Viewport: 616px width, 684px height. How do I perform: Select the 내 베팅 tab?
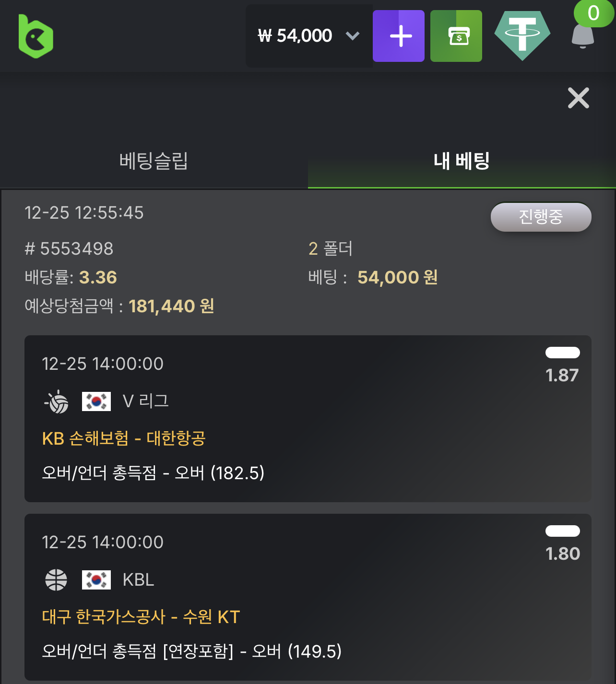point(462,161)
